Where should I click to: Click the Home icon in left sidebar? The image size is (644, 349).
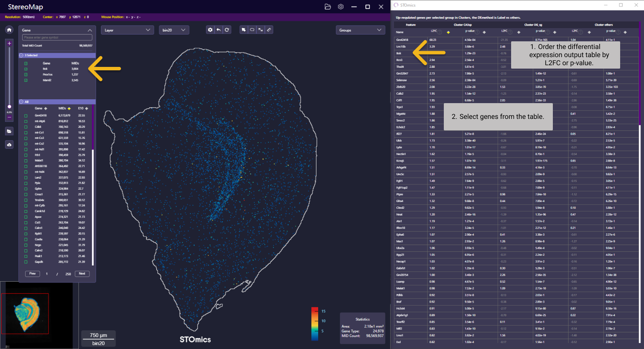9,30
